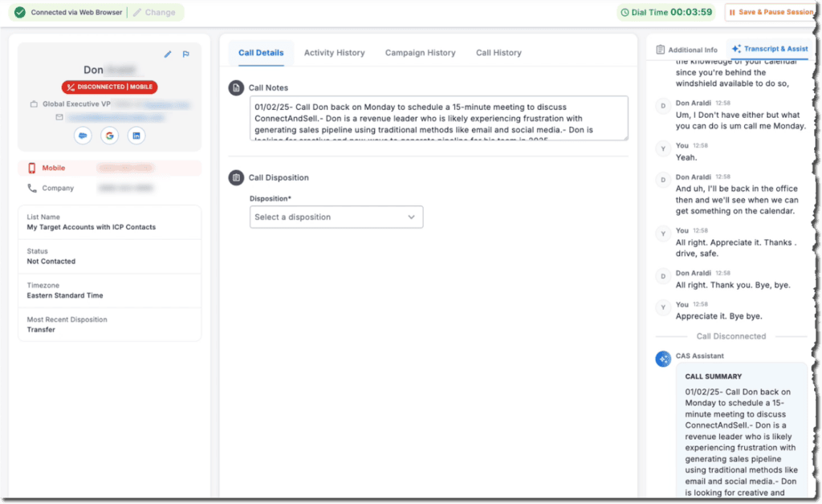Click the Status value 'Not Contacted'
This screenshot has width=822, height=504.
(x=51, y=261)
